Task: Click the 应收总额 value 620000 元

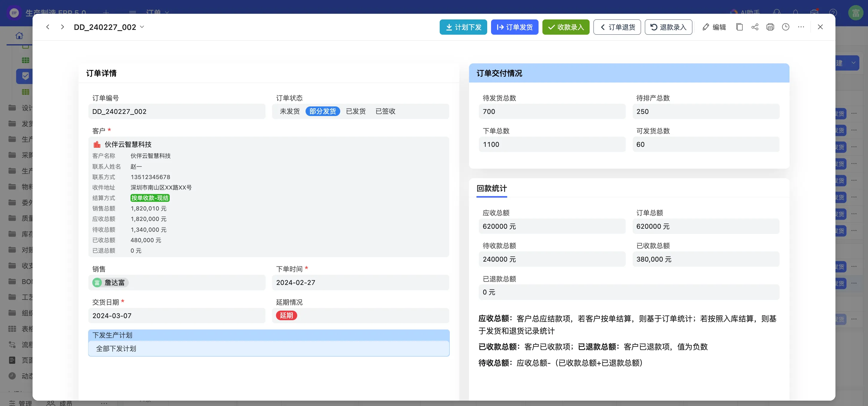Action: tap(552, 226)
